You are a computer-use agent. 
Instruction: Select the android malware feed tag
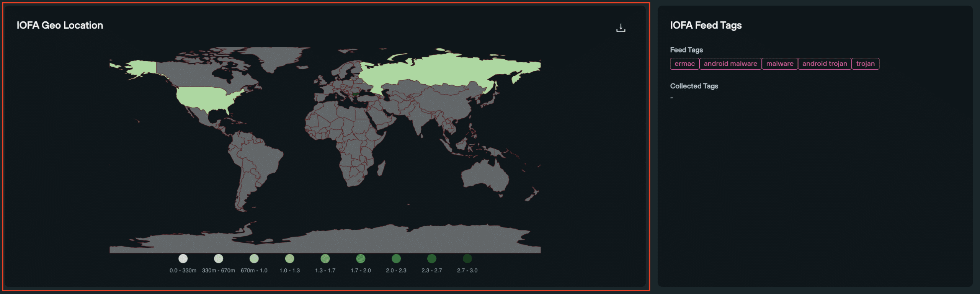click(730, 64)
